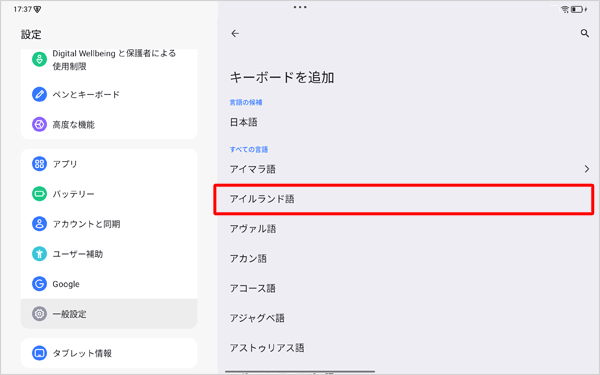
Task: Open ユーザー補助 settings
Action: [x=109, y=254]
